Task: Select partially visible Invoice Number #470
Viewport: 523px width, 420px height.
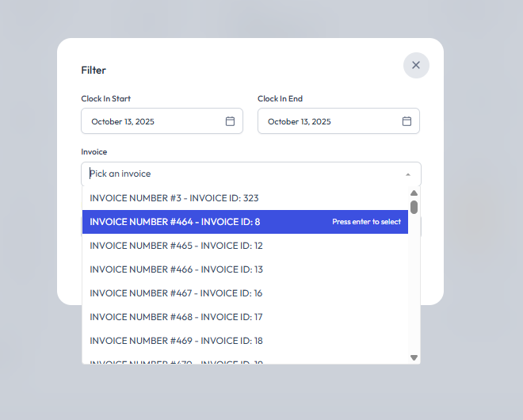Action: tap(176, 361)
